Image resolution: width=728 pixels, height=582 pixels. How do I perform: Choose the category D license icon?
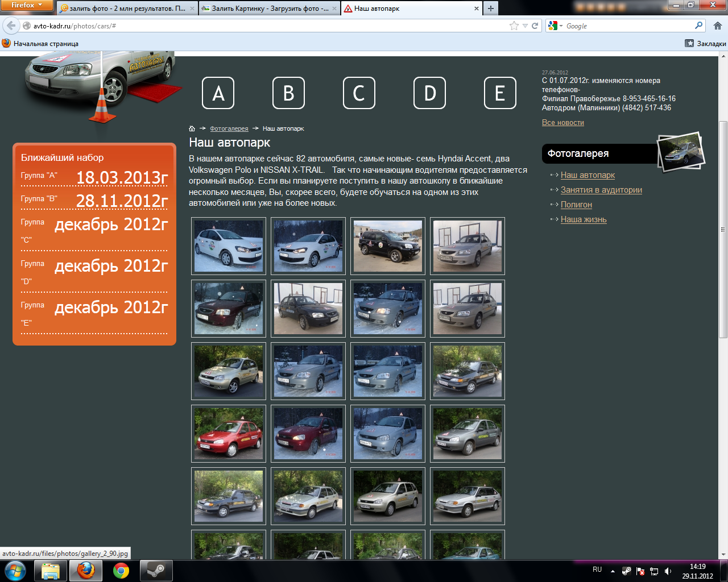point(429,93)
